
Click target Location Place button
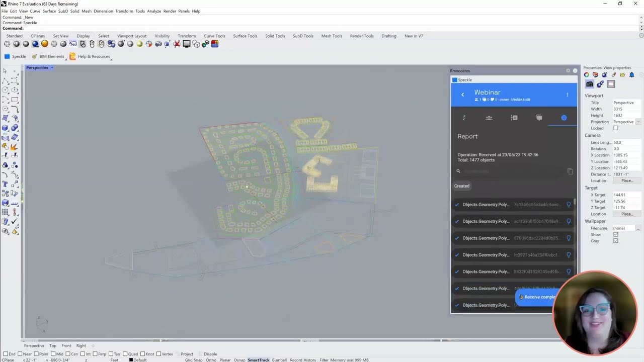[627, 214]
